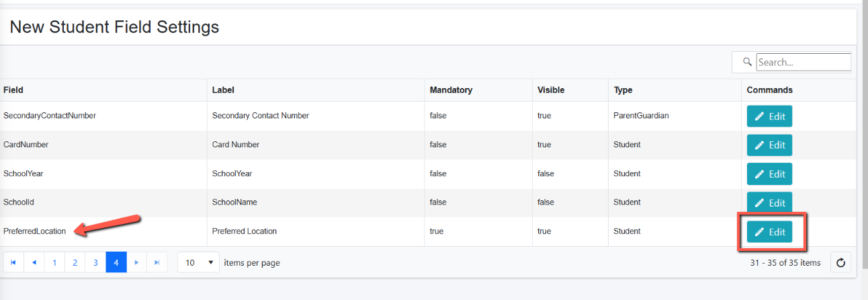This screenshot has width=868, height=300.
Task: Select page 1 in pager
Action: click(x=54, y=263)
